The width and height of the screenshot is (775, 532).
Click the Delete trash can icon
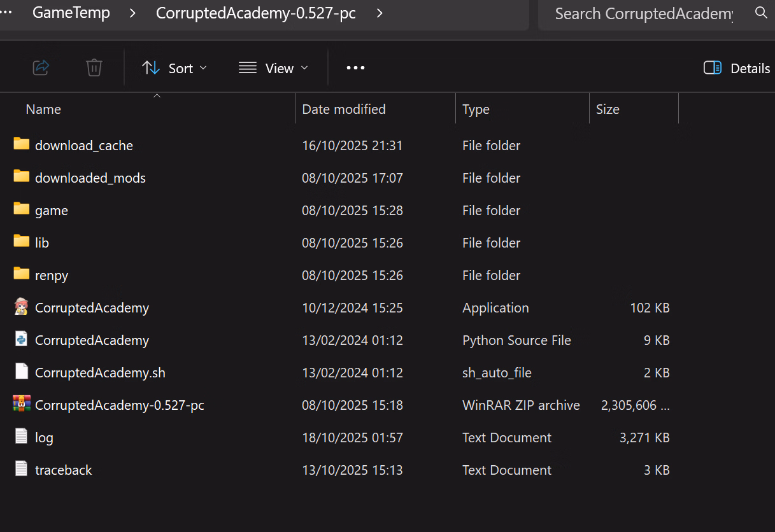pyautogui.click(x=94, y=67)
